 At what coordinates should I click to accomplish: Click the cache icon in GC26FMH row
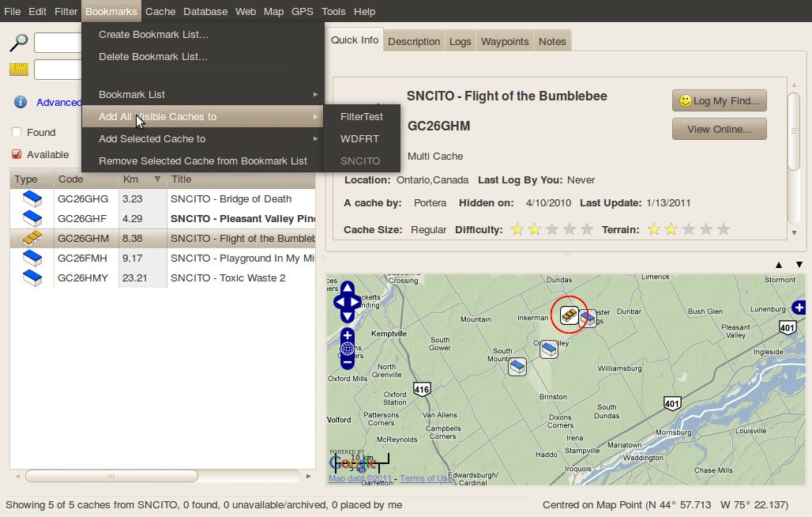[x=32, y=258]
